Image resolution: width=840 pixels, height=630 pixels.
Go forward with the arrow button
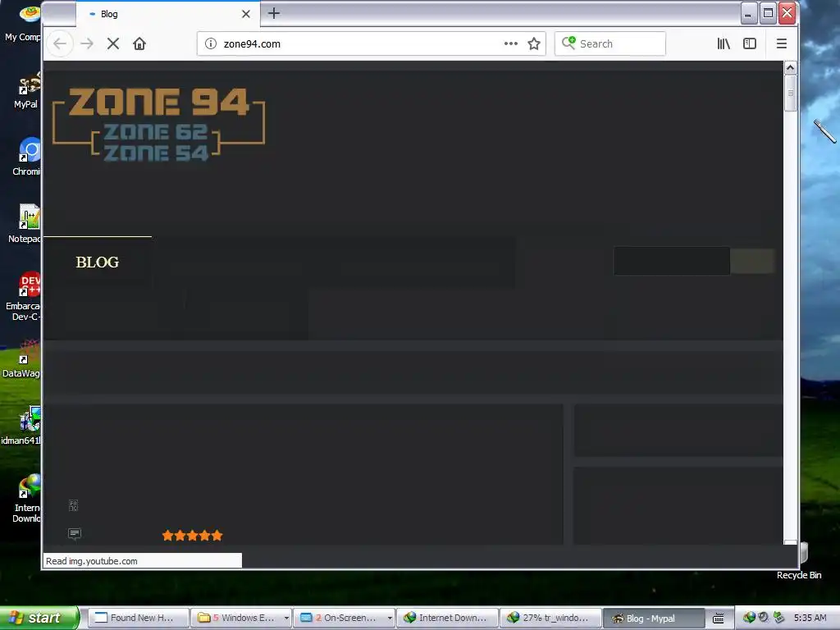[87, 44]
